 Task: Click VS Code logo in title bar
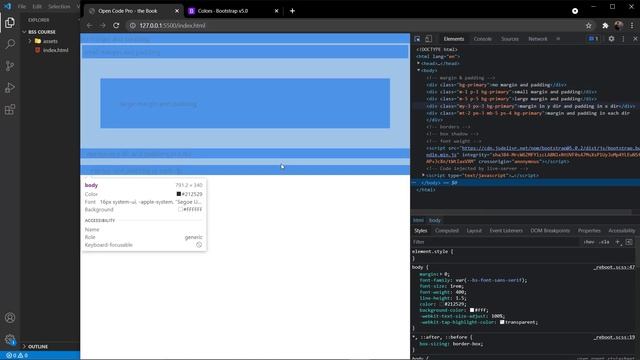[x=7, y=6]
